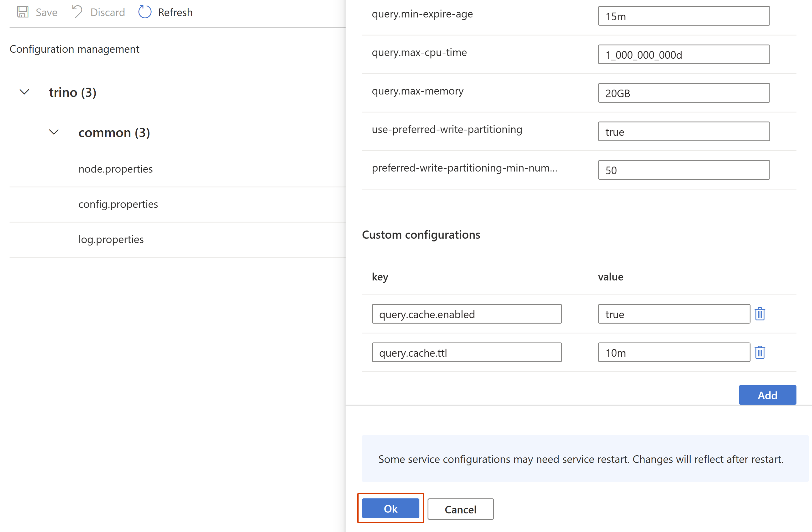
Task: Click the delete icon for query.cache.ttl
Action: click(x=761, y=352)
